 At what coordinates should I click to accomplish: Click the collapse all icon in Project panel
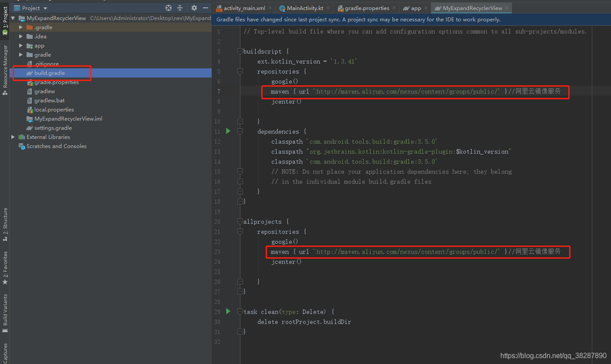(x=180, y=8)
